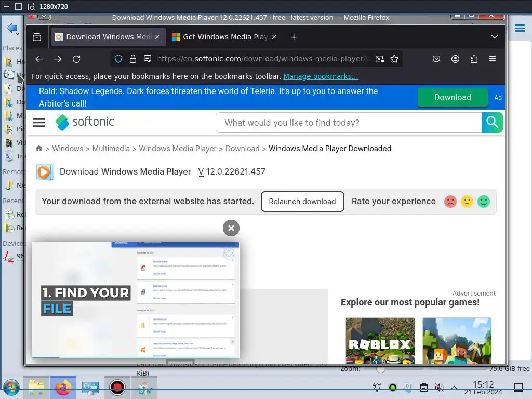Open Download breadcrumb link
Image resolution: width=532 pixels, height=399 pixels.
(242, 149)
